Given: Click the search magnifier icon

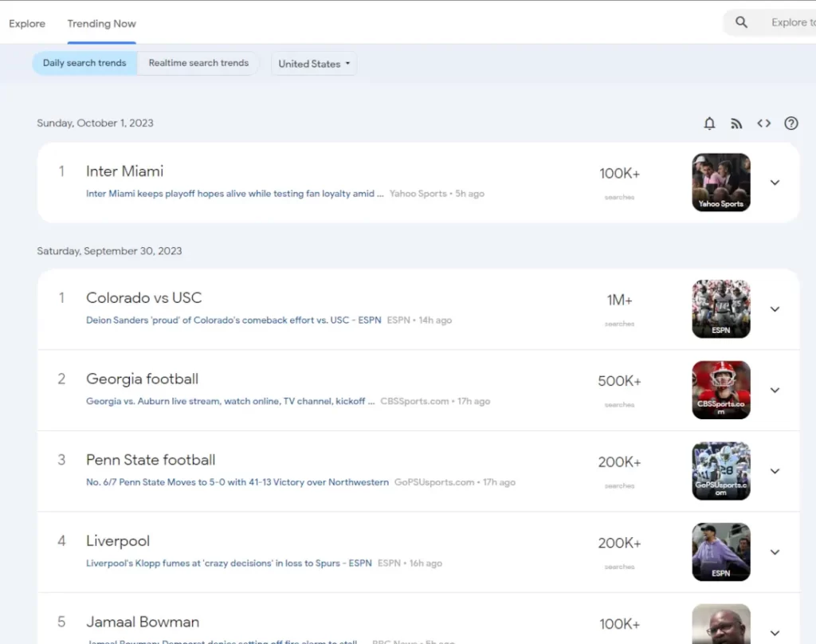Looking at the screenshot, I should tap(741, 22).
